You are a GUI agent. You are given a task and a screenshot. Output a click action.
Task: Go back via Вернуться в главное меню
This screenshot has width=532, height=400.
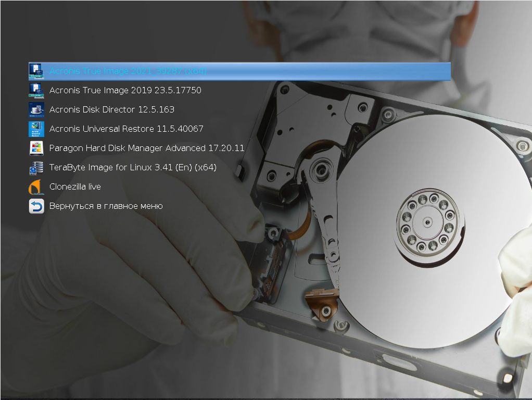[106, 206]
